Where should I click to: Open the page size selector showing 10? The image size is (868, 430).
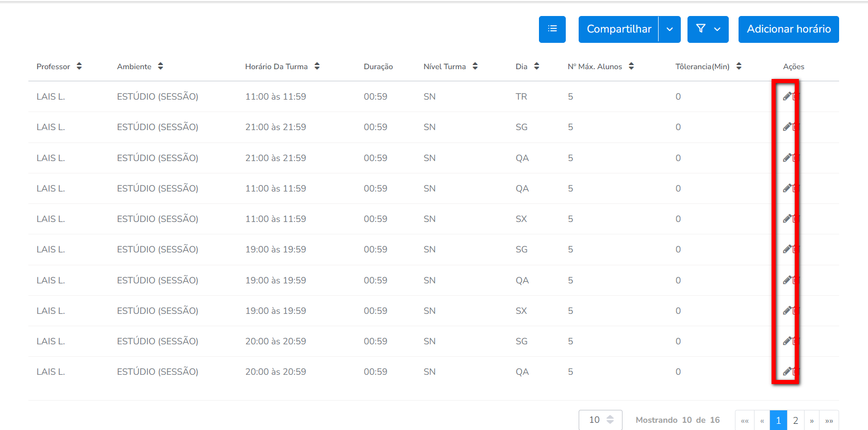pyautogui.click(x=600, y=420)
